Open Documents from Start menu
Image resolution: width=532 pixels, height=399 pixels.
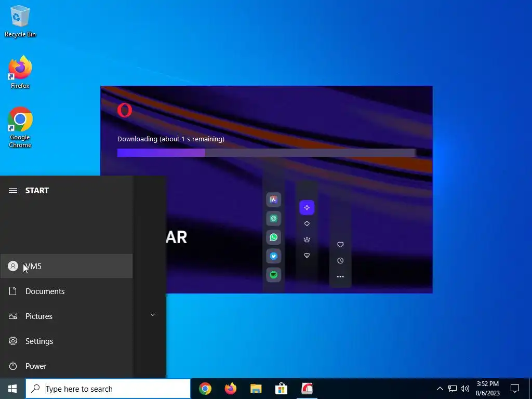pos(66,291)
